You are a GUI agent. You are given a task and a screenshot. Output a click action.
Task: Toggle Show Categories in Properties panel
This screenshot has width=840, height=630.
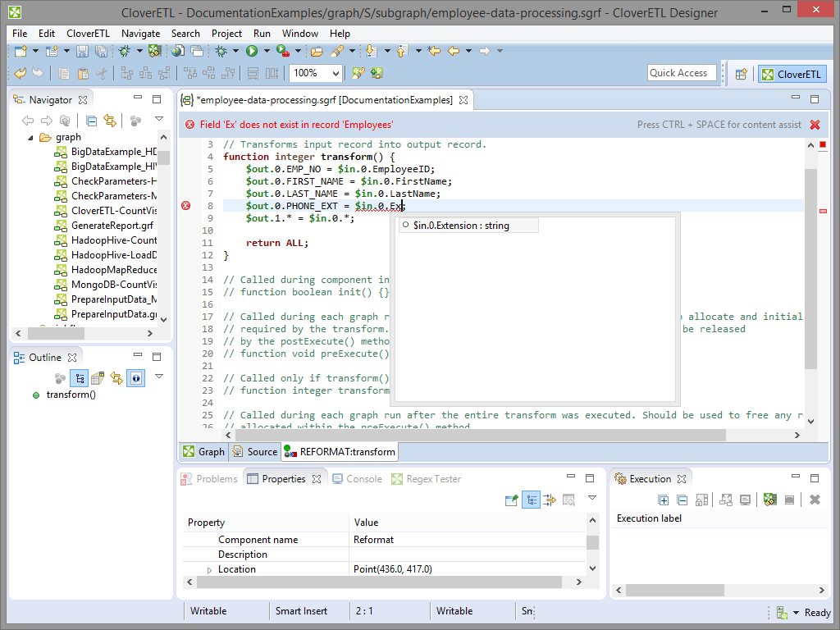pyautogui.click(x=531, y=500)
